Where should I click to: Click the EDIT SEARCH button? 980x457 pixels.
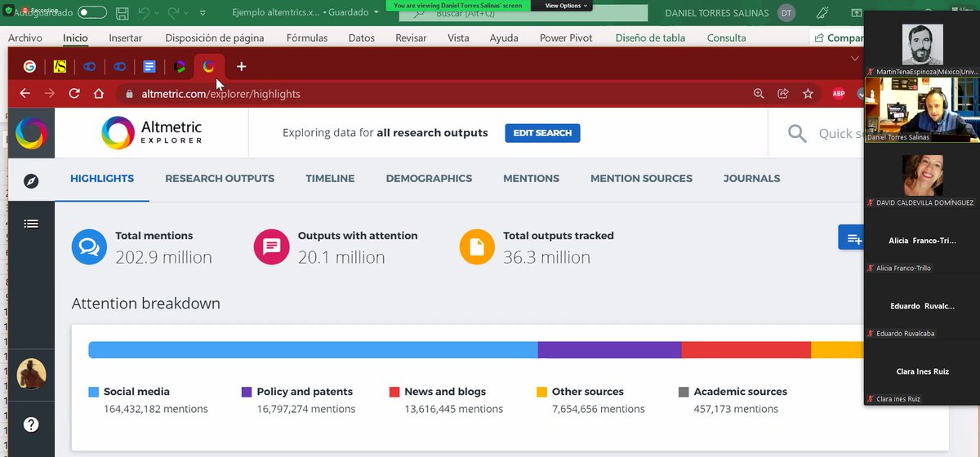click(x=542, y=133)
